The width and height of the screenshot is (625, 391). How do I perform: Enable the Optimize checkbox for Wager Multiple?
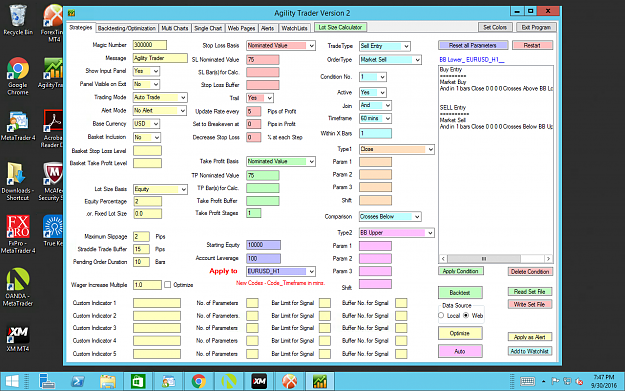coord(167,285)
